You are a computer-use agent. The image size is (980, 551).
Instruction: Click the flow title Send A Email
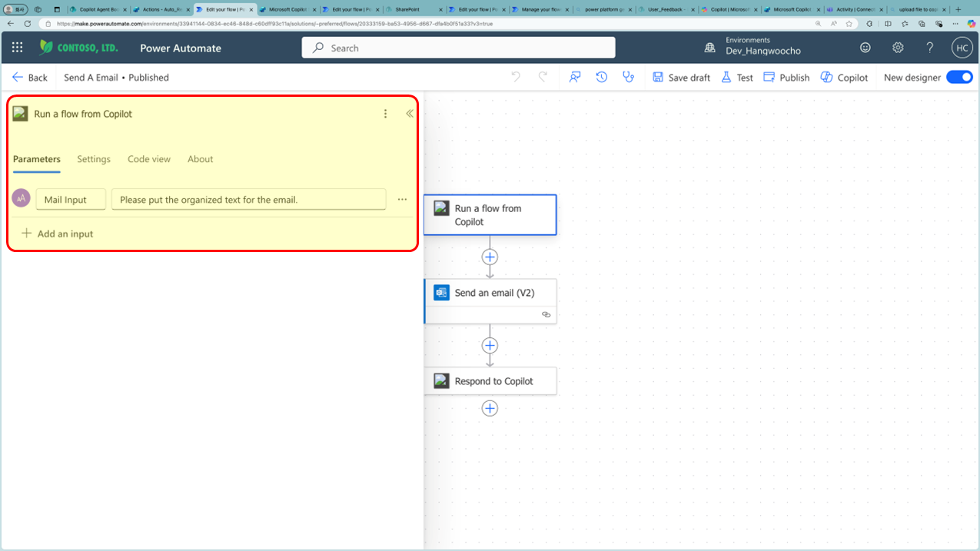point(91,78)
